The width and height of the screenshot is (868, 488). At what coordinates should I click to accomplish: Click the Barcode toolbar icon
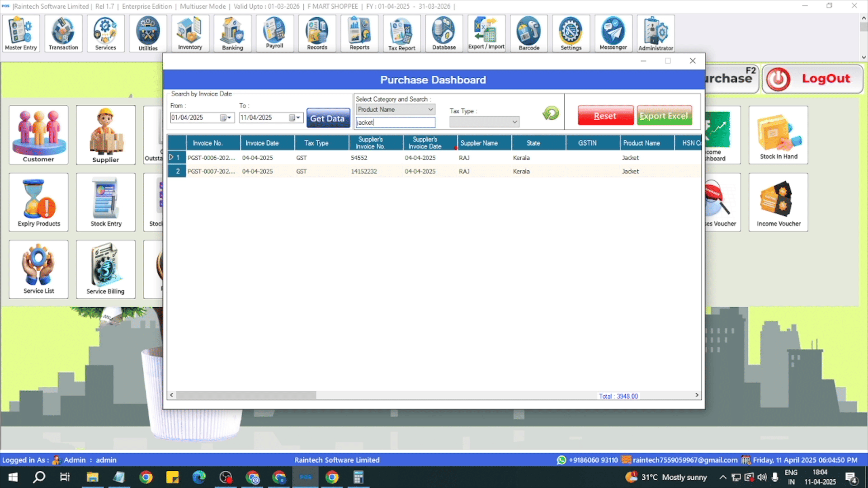pyautogui.click(x=529, y=33)
